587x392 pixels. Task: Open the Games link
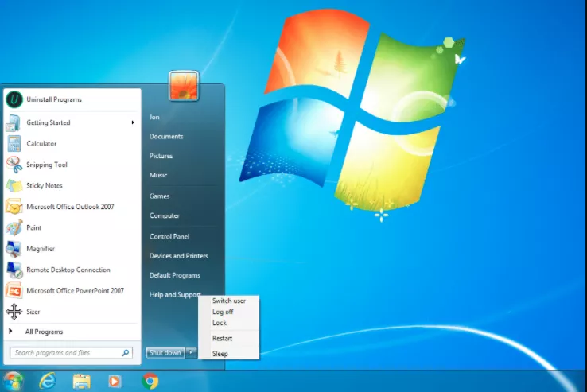160,196
